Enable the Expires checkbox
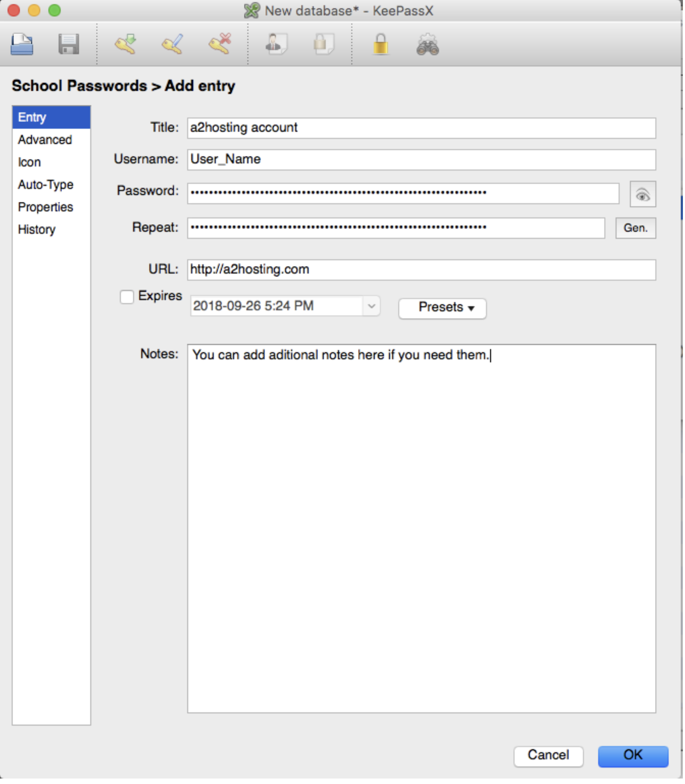The width and height of the screenshot is (685, 784). pyautogui.click(x=127, y=297)
